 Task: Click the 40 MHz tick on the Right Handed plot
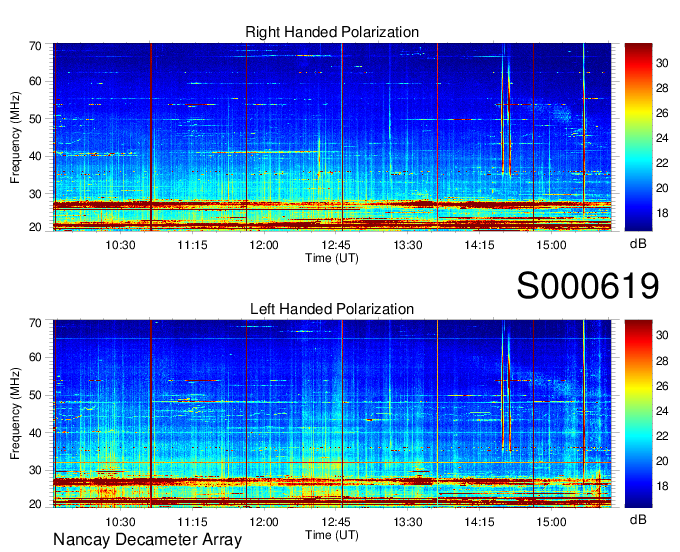(x=35, y=156)
